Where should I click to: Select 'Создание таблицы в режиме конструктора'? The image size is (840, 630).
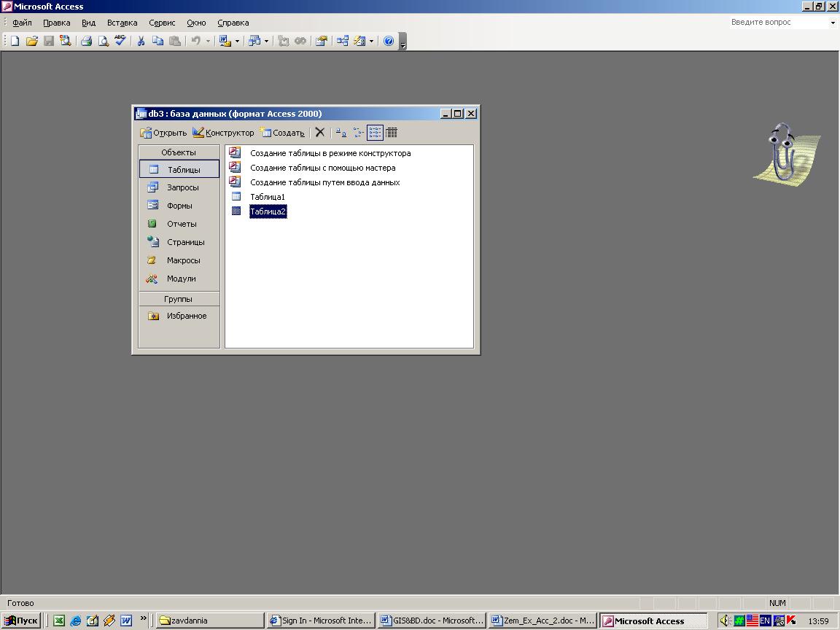[x=330, y=153]
